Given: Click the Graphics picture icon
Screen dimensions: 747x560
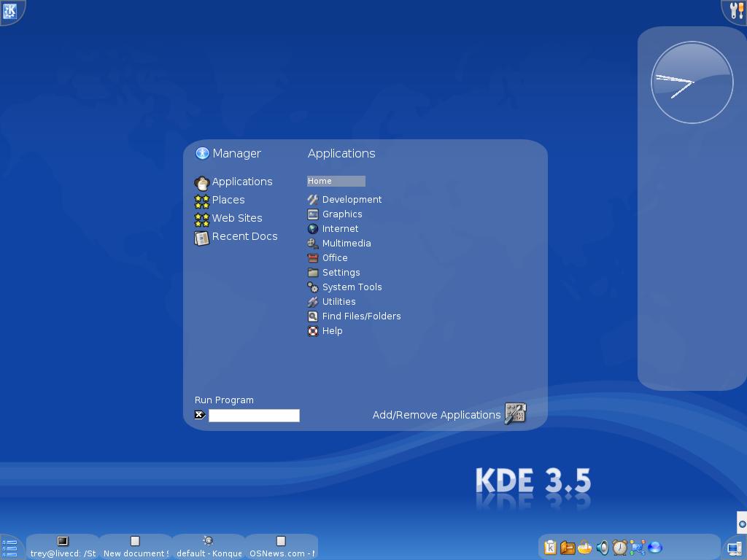Looking at the screenshot, I should (x=313, y=214).
